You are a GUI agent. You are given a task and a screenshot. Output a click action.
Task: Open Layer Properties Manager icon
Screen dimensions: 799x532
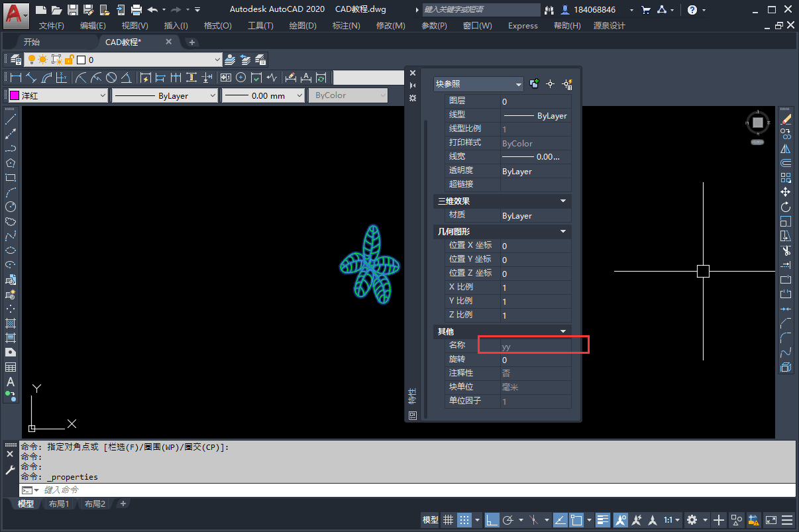click(15, 60)
